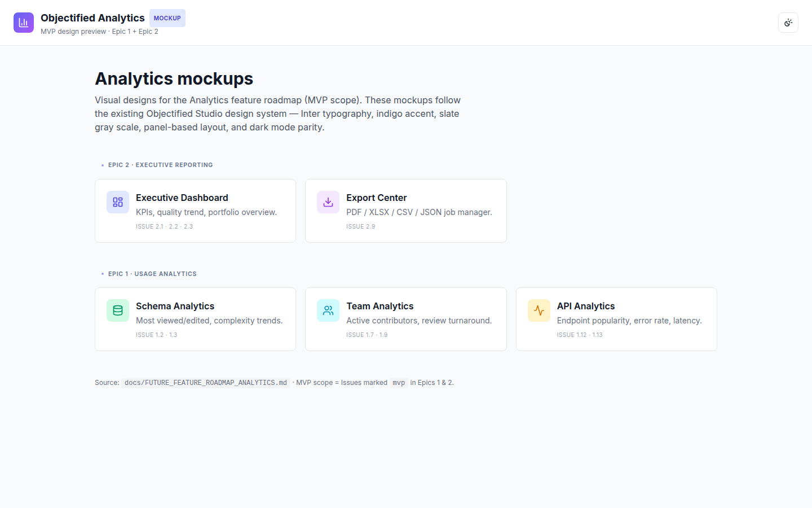The image size is (812, 508).
Task: Click the 'EPIC 2 · EXECUTIVE REPORTING' section label
Action: [x=160, y=165]
